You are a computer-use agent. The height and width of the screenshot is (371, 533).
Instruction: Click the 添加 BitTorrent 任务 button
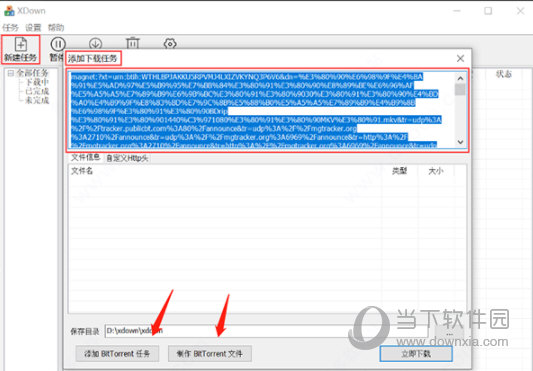coord(117,354)
